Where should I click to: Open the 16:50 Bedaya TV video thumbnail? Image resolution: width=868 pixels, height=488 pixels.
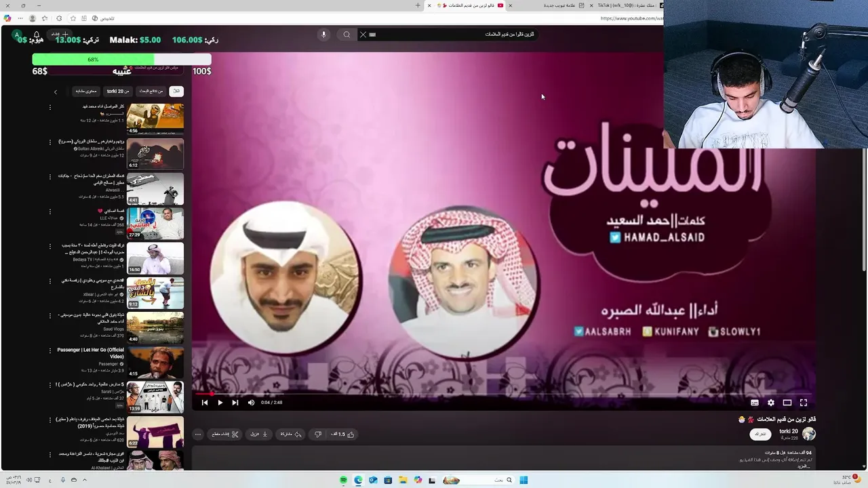pos(155,258)
